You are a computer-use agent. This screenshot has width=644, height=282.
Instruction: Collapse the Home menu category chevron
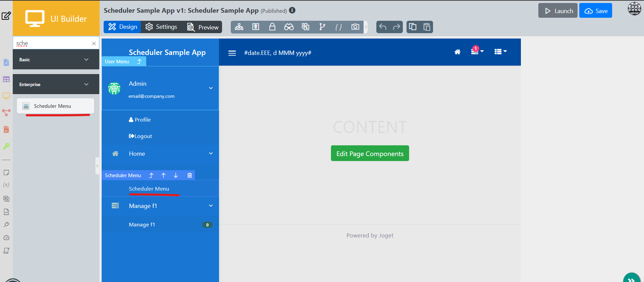(211, 153)
